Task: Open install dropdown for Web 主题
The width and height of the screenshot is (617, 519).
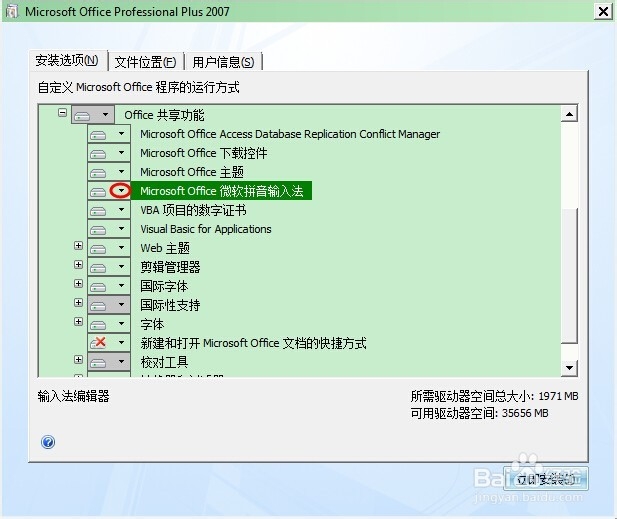Action: coord(121,248)
